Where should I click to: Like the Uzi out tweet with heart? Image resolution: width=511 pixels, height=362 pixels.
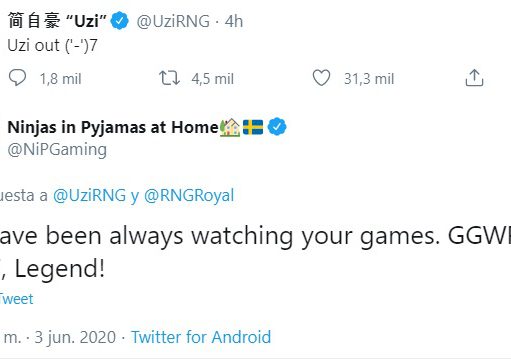(x=321, y=78)
